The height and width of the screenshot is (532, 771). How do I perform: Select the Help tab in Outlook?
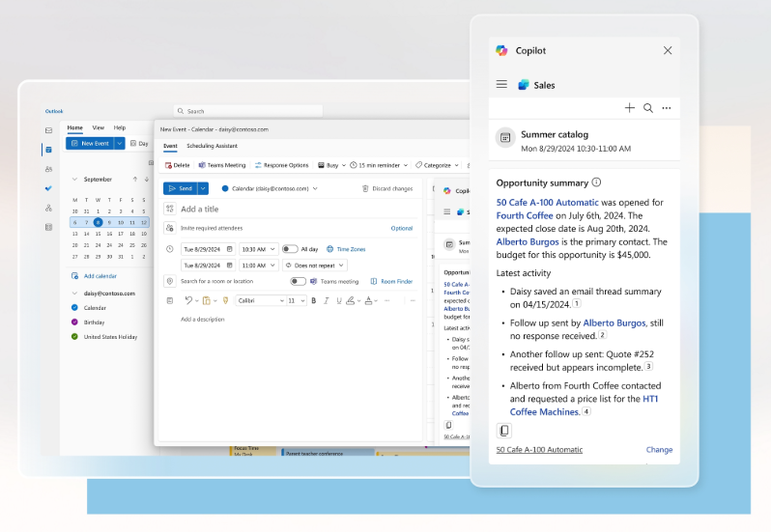[120, 127]
